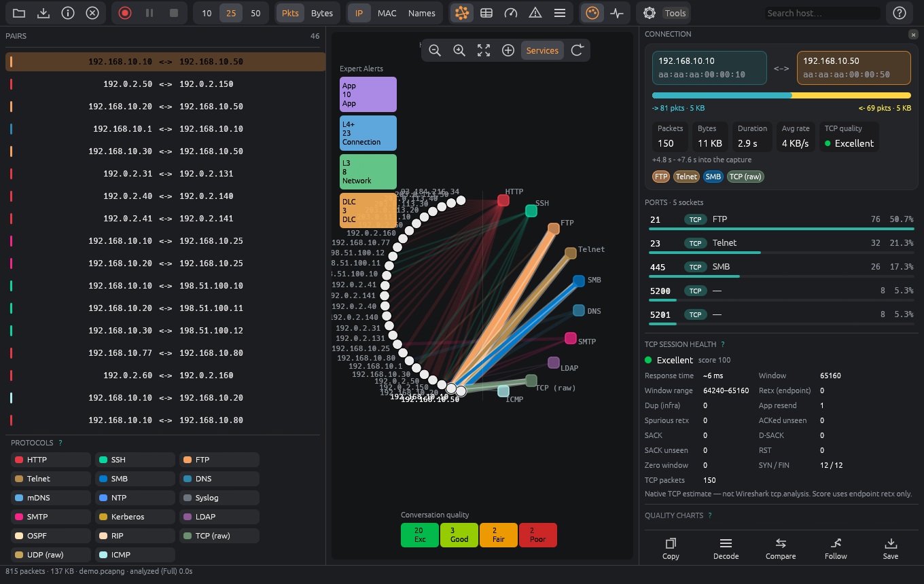This screenshot has width=924, height=584.
Task: Show addresses as MAC
Action: 387,13
